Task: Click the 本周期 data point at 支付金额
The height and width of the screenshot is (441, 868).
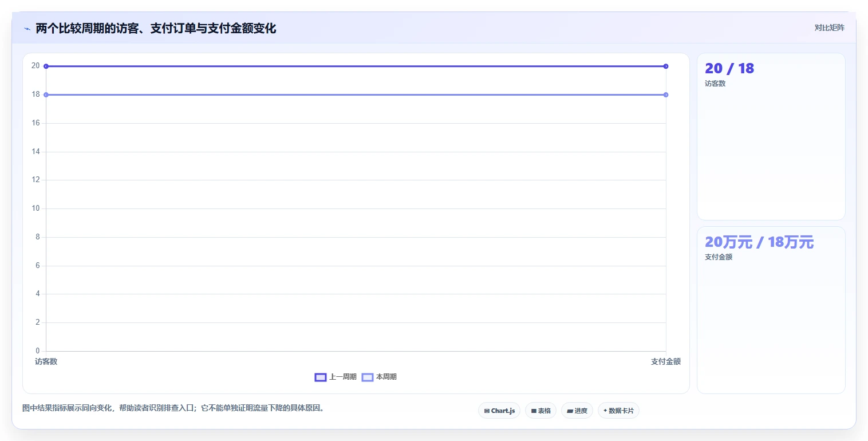Action: tap(666, 94)
